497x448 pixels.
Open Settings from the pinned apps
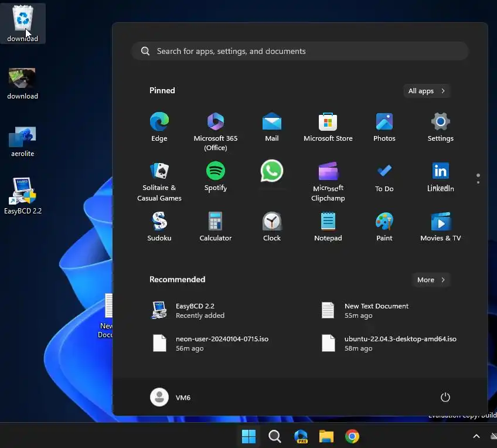[x=440, y=127]
